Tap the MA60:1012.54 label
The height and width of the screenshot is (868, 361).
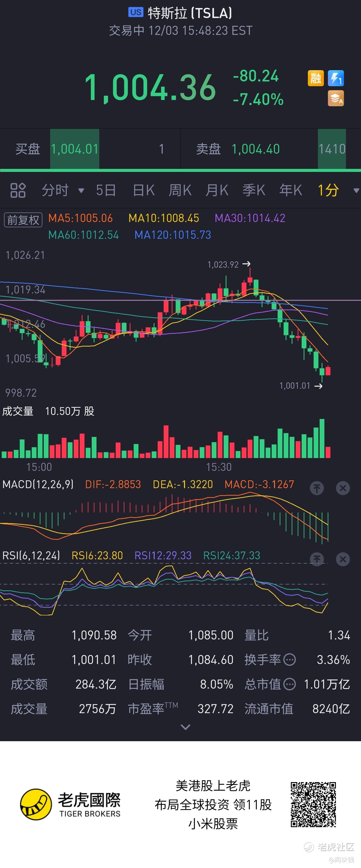pos(83,235)
